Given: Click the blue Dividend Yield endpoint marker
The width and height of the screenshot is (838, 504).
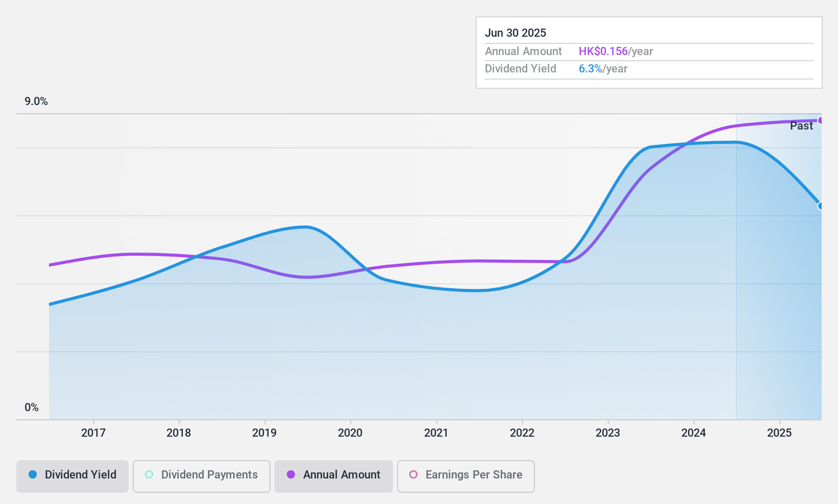Looking at the screenshot, I should click(x=821, y=206).
